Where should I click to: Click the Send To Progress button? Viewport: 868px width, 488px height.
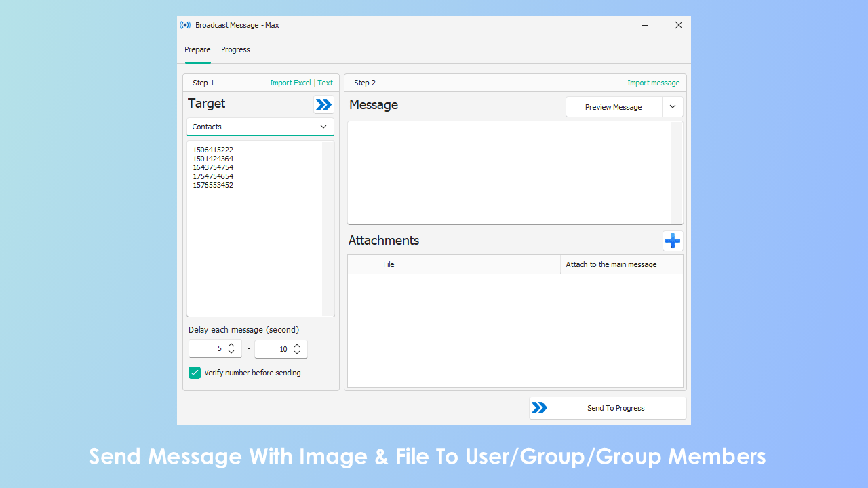(x=615, y=407)
